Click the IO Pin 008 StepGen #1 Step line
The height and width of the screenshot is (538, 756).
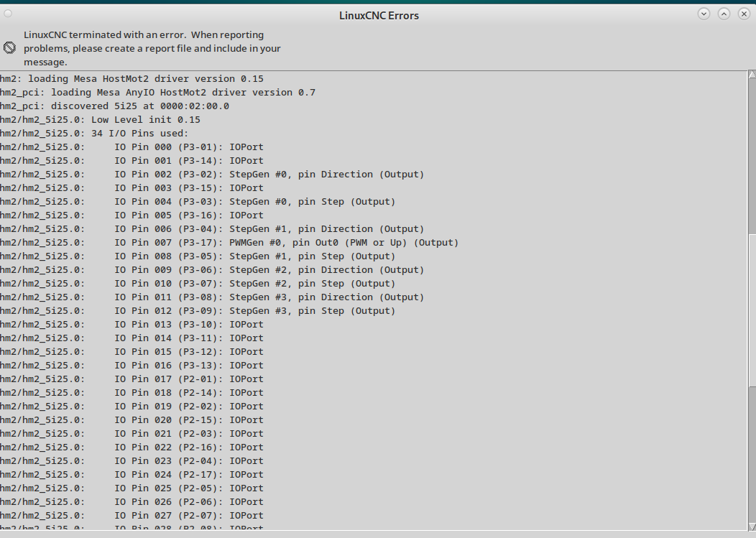198,256
